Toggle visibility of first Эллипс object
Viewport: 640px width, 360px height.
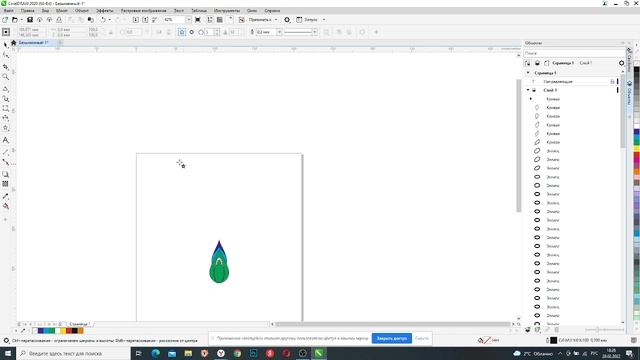537,151
